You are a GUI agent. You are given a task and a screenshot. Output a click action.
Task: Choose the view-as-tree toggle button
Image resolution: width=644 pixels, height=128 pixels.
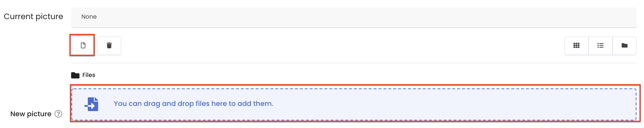[x=624, y=45]
